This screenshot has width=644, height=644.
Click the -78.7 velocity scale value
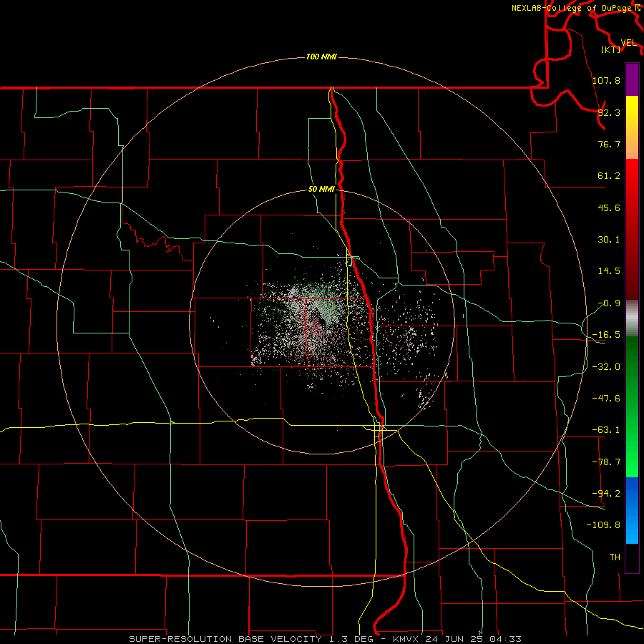coord(606,462)
